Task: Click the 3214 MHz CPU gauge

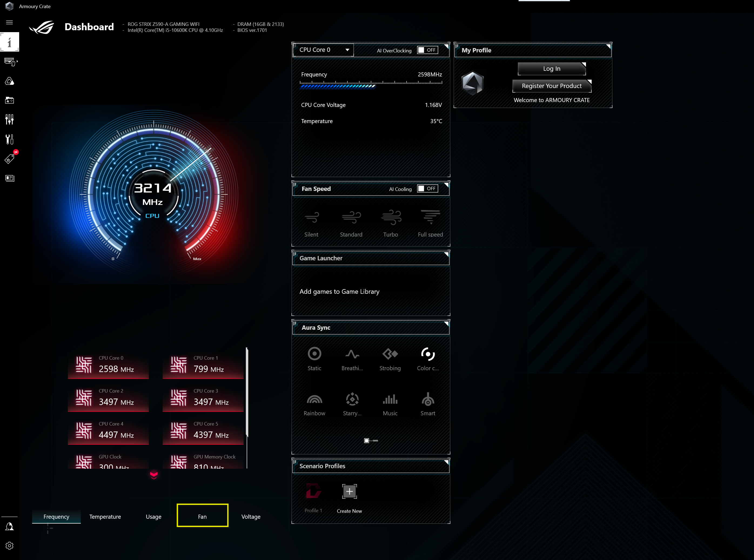Action: point(153,193)
